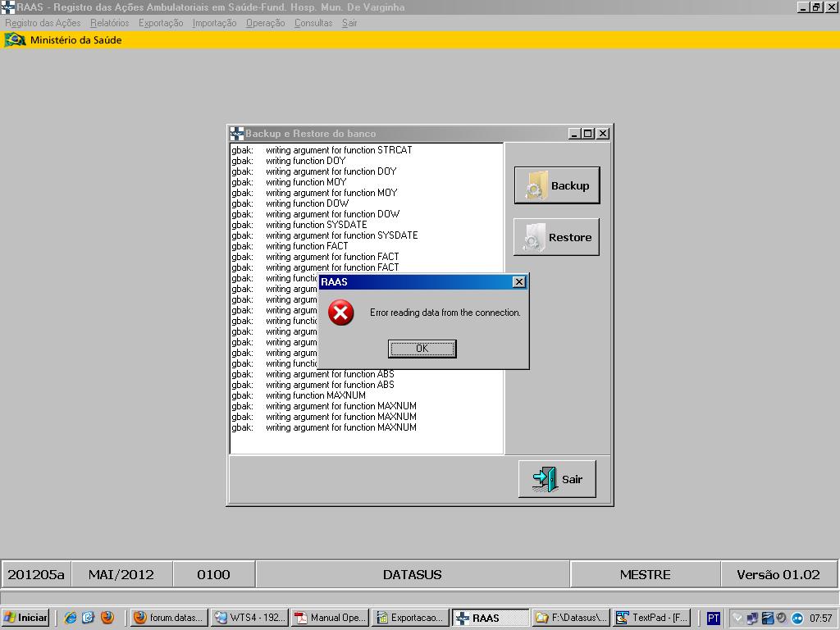This screenshot has width=840, height=630.
Task: Click OK in the RAAS error dialog
Action: click(422, 349)
